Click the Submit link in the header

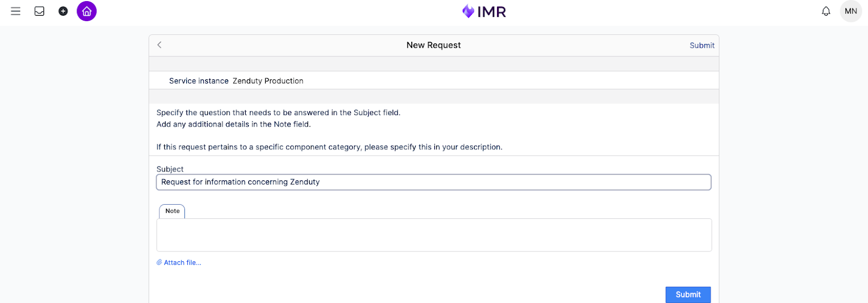click(x=701, y=46)
